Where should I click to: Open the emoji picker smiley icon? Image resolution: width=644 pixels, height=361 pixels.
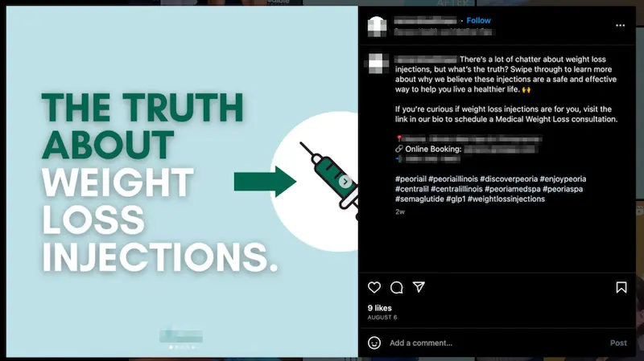click(374, 343)
